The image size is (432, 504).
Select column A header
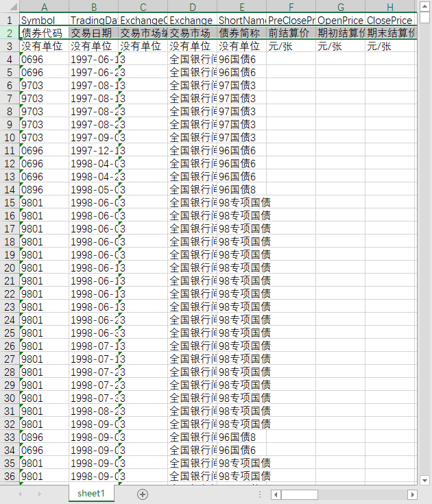[x=45, y=7]
